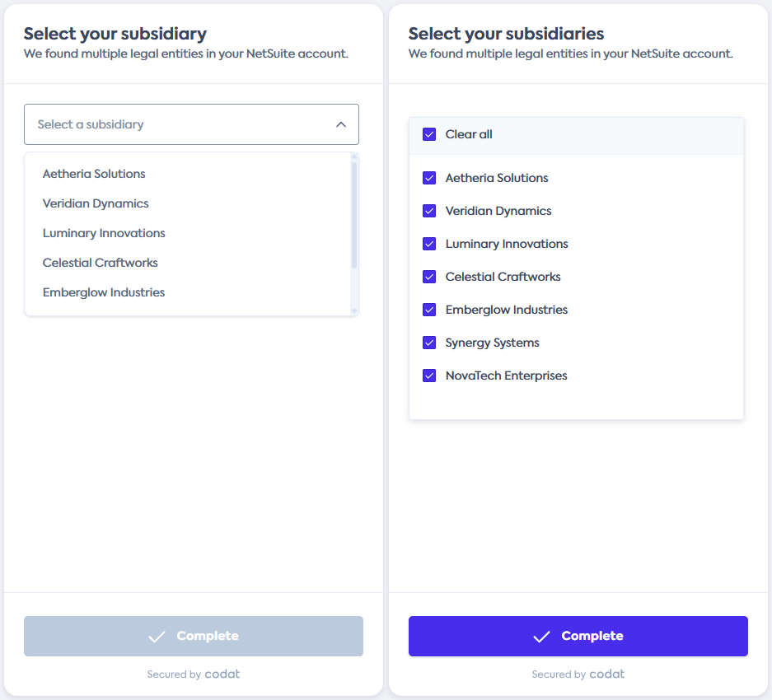The image size is (772, 700).
Task: Uncheck Emberglow Industries on the right panel
Action: click(429, 310)
